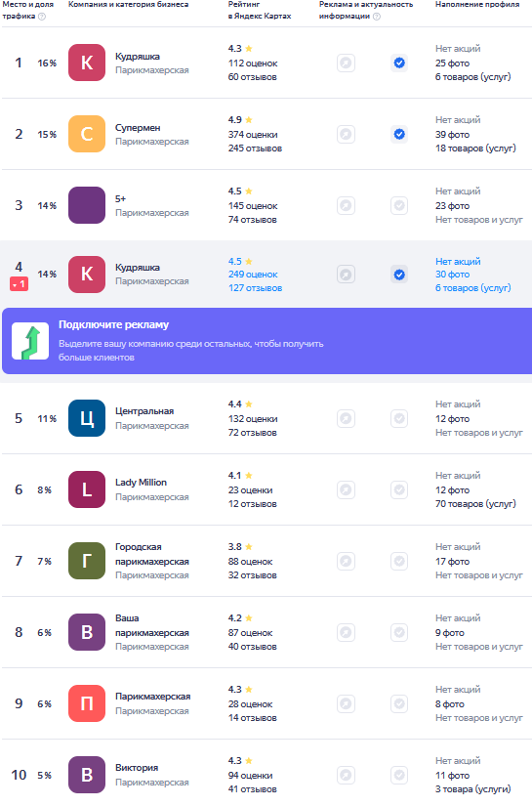Click the grey checkmark in 5+ row
This screenshot has width=532, height=806.
(x=399, y=205)
